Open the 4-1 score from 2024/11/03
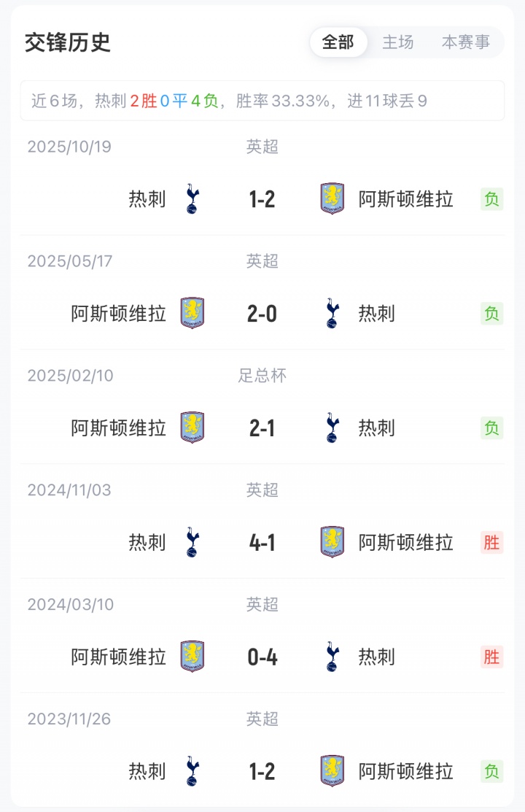Viewport: 525px width, 812px height. coord(262,543)
